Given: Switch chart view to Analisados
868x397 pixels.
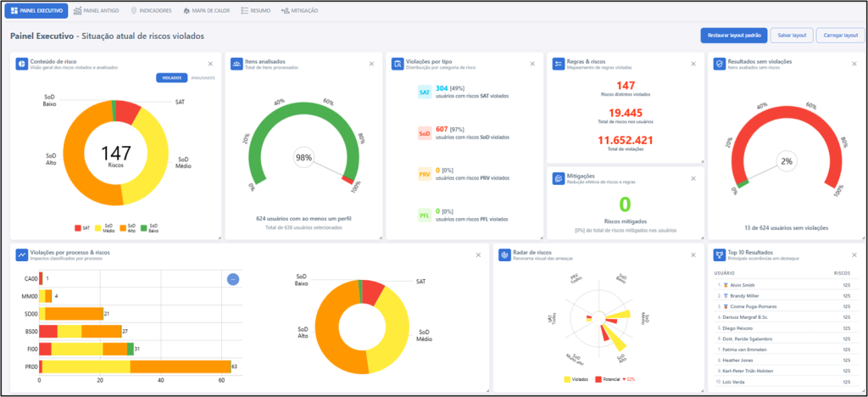Looking at the screenshot, I should click(x=202, y=78).
